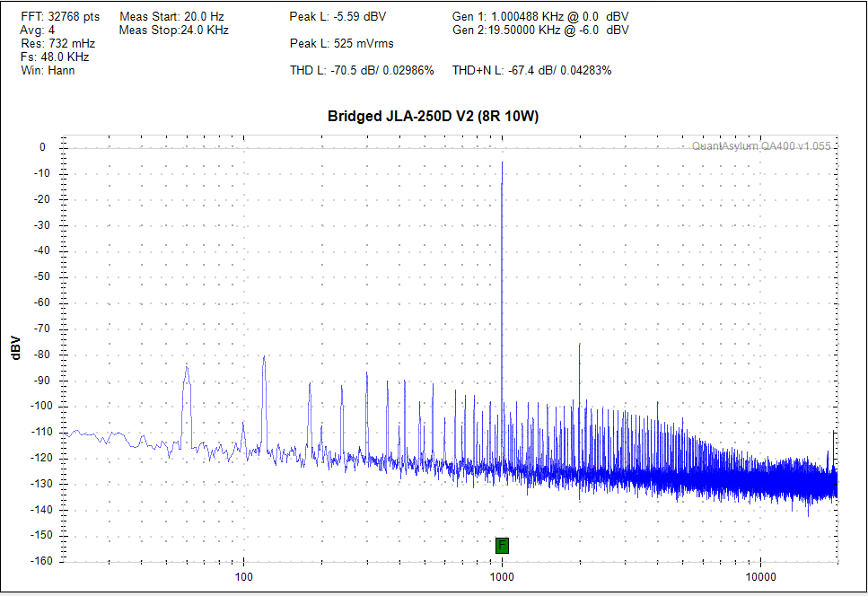Click the Meas Stop:24.0 KHz text

pos(174,30)
